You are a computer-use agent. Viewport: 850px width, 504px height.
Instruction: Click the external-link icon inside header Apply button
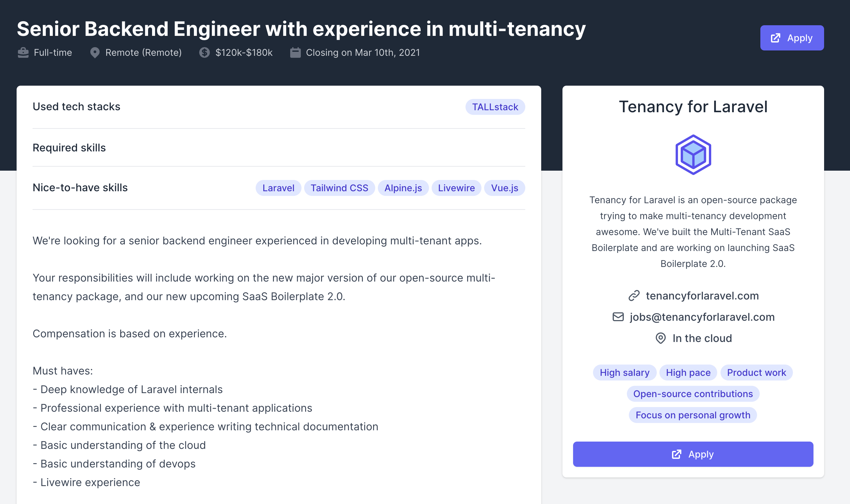775,38
